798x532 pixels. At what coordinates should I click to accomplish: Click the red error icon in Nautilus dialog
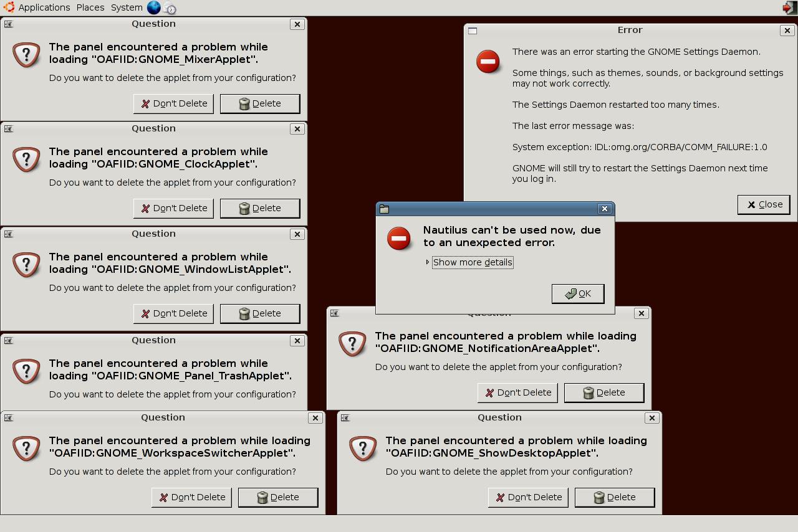pos(399,238)
